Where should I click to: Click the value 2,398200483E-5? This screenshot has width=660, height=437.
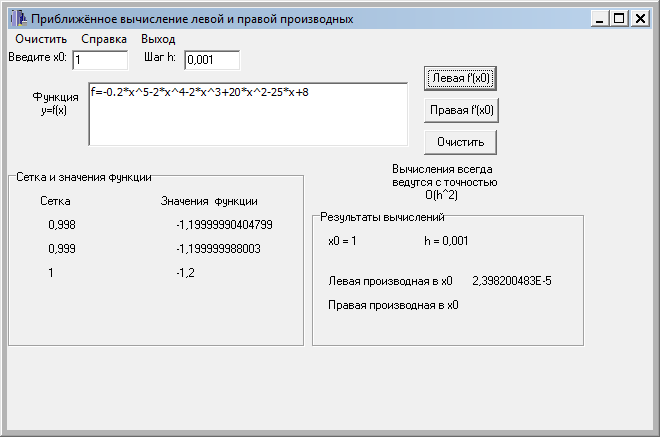[512, 281]
